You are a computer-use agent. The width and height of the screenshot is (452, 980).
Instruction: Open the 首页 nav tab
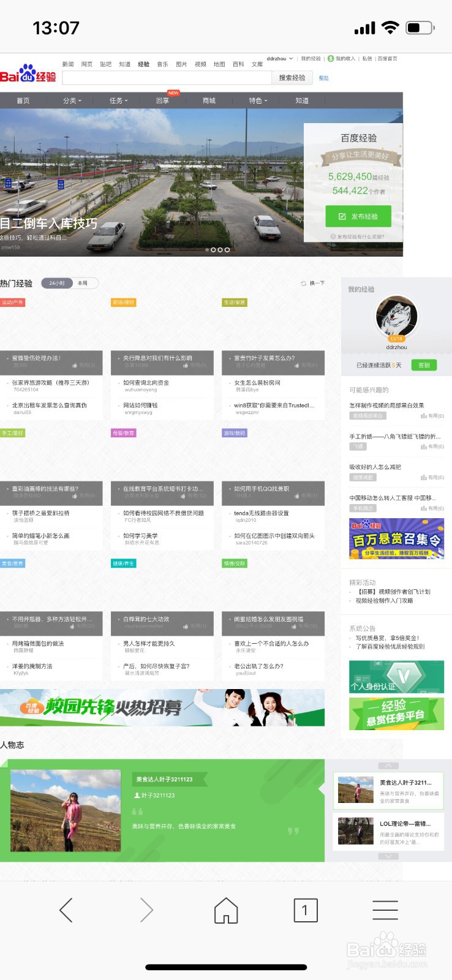click(x=23, y=100)
